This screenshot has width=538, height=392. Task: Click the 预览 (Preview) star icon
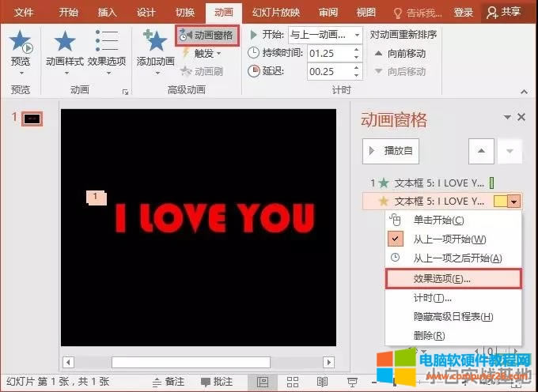pos(21,41)
